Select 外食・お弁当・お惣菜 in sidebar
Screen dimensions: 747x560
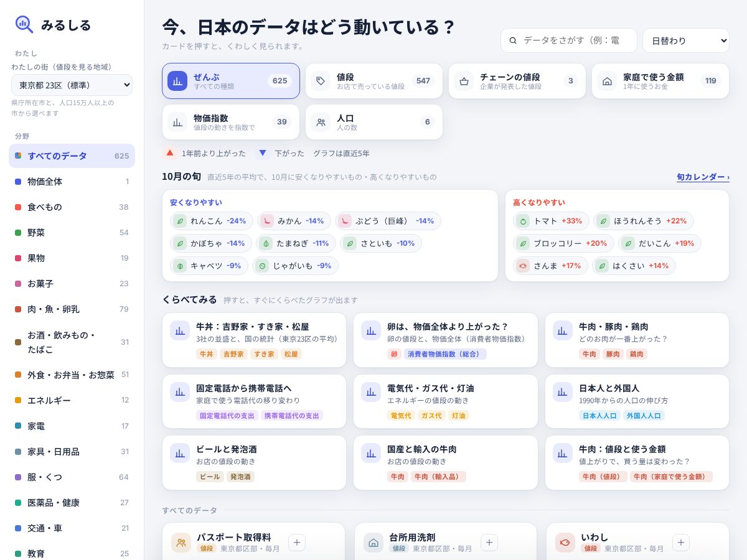coord(72,375)
